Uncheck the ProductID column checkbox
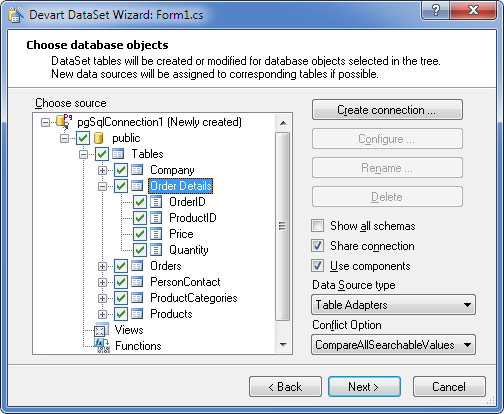Viewport: 504px width, 414px height. pos(140,218)
